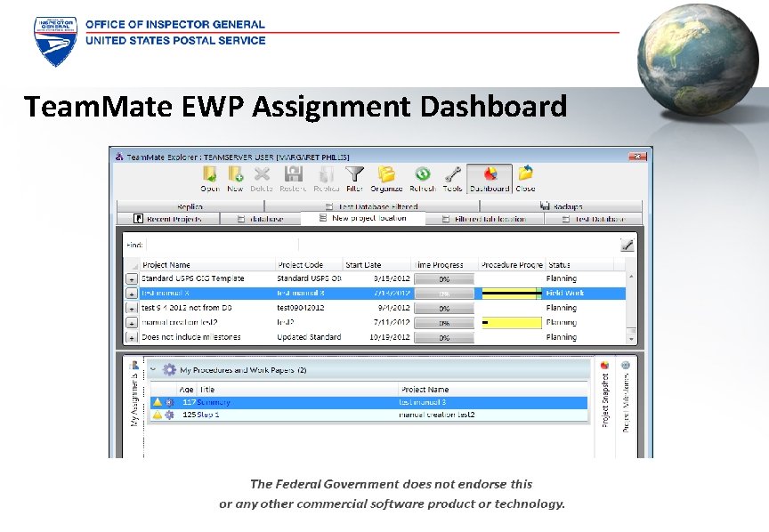Open the Test Database tab
The height and width of the screenshot is (532, 769).
594,219
